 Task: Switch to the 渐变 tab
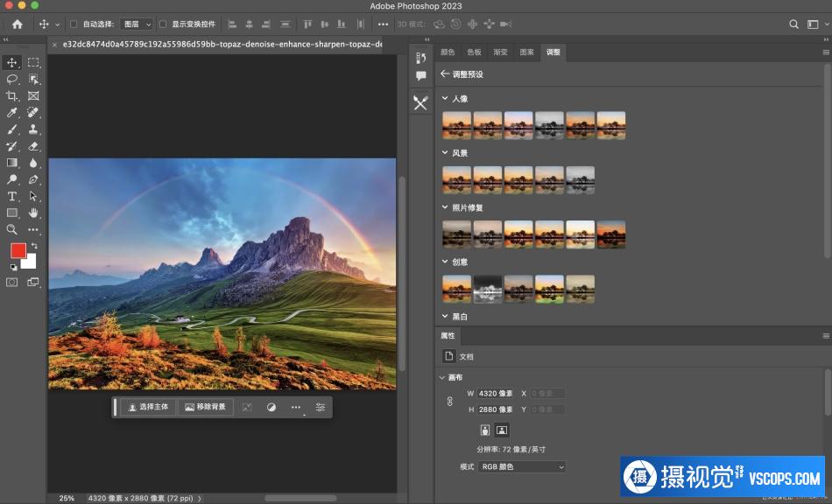500,52
